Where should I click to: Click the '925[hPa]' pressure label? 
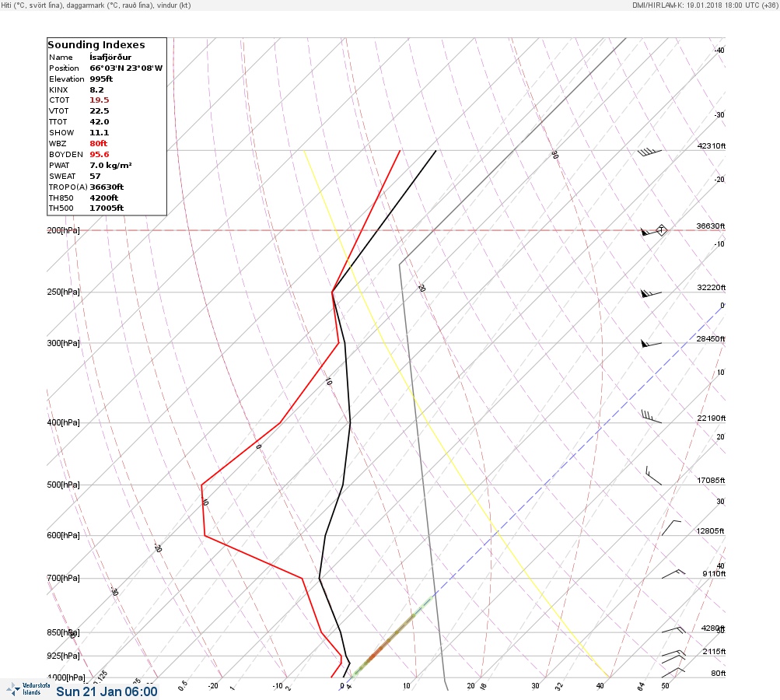[63, 656]
